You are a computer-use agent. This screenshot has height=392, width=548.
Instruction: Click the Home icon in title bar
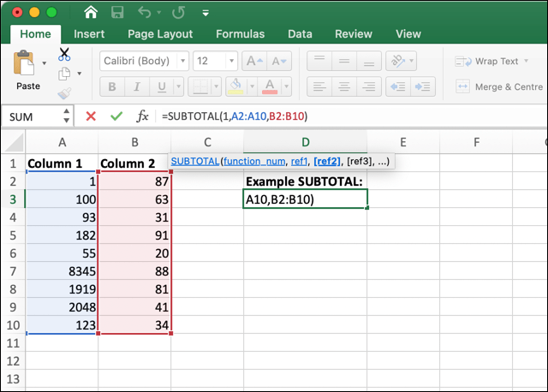[x=91, y=13]
